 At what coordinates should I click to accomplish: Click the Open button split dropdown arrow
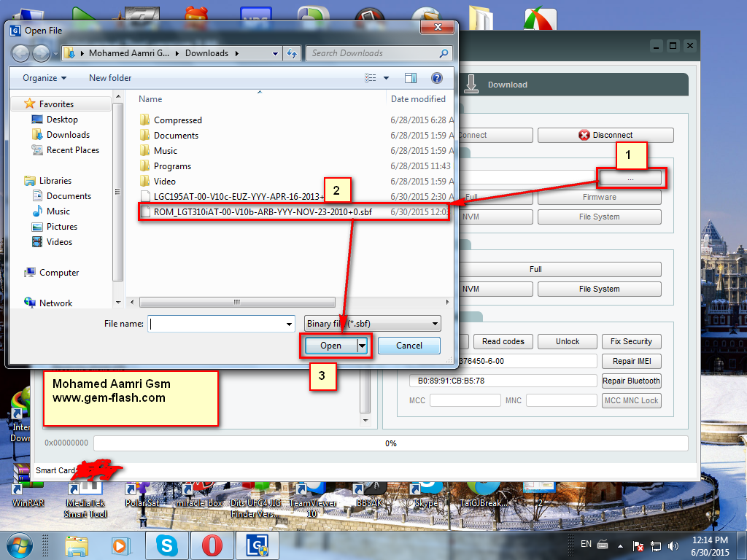[x=362, y=346]
